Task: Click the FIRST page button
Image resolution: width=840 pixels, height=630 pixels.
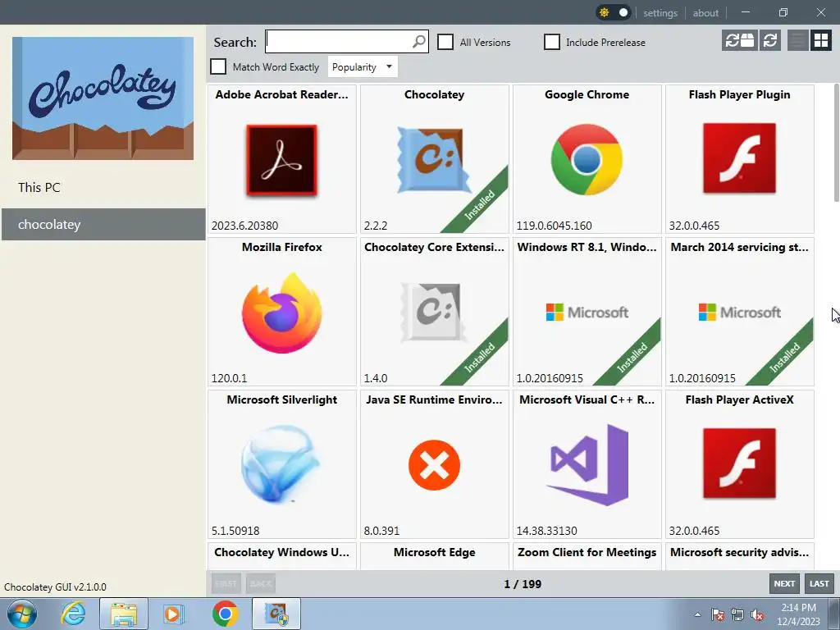Action: 226,584
